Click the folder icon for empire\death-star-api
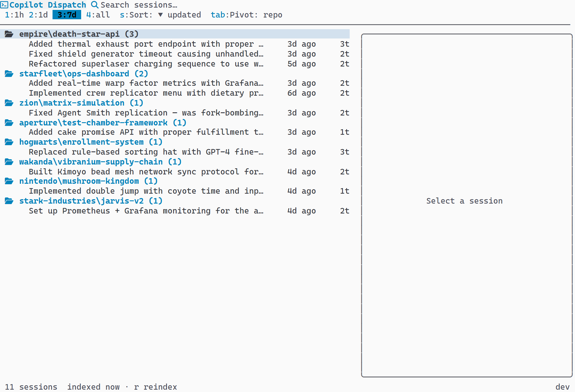This screenshot has width=575, height=392. 9,34
